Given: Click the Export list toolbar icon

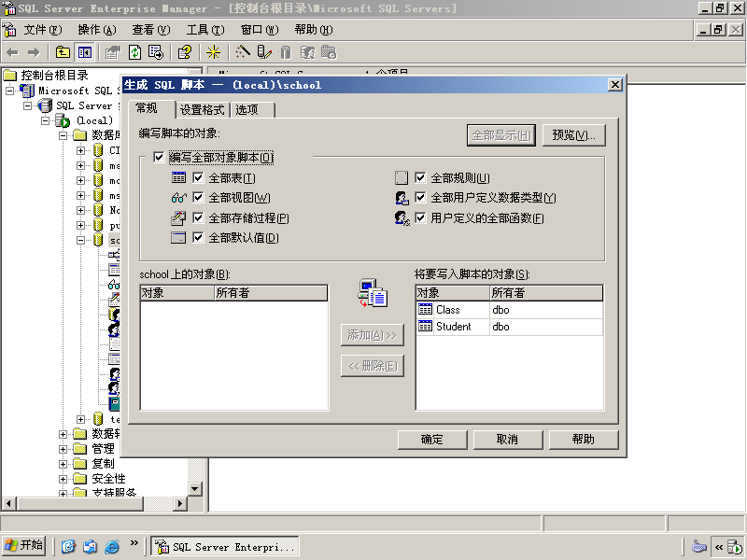Looking at the screenshot, I should 155,52.
